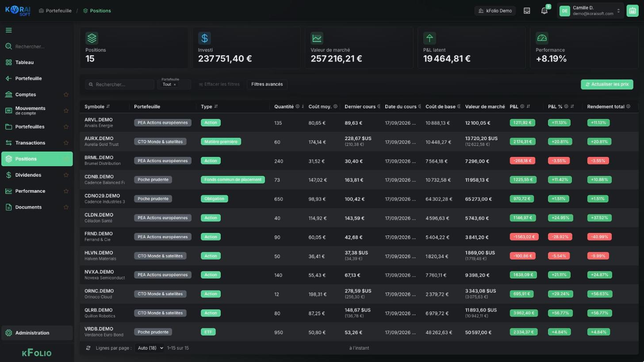Click the P&L latent arrow icon
Screen dimensions: 644x362
429,38
